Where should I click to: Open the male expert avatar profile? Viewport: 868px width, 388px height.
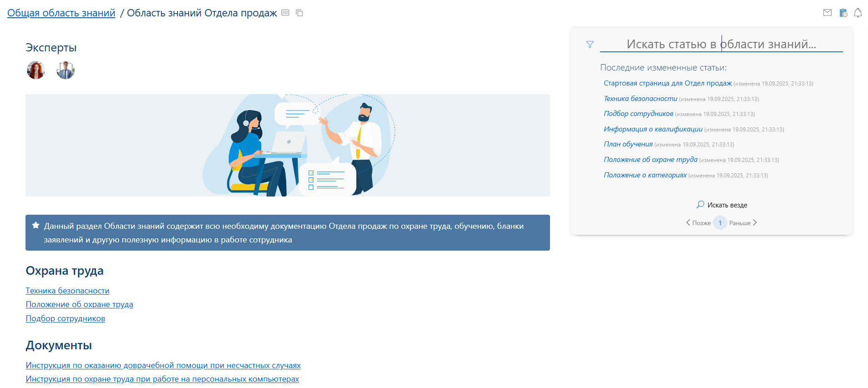tap(66, 71)
